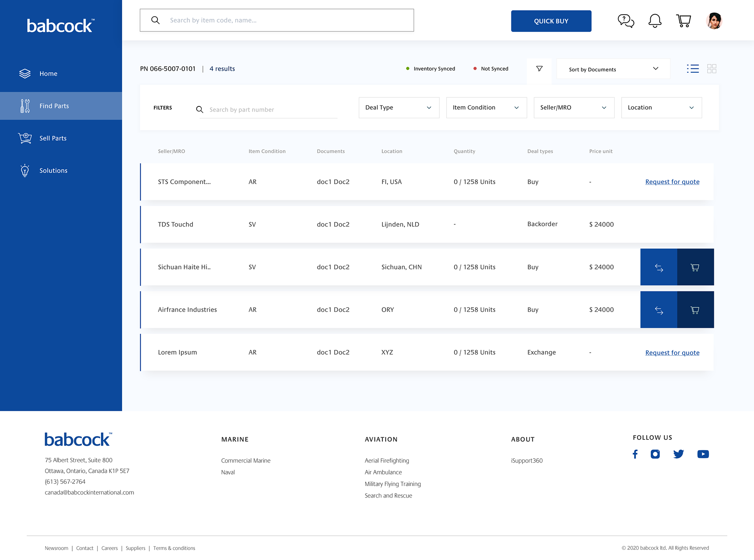Viewport: 754px width, 560px height.
Task: Open babcock YouTube channel
Action: (703, 454)
